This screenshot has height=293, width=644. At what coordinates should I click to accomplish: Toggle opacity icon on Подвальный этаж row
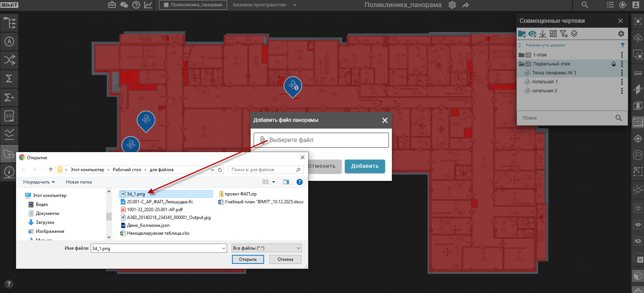click(613, 64)
